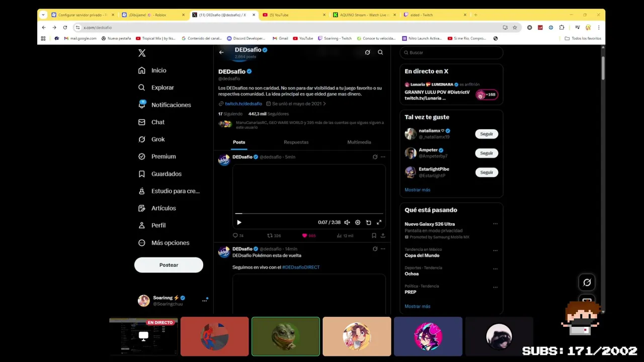Open Extensions puzzle icon in Chrome toolbar
The image size is (644, 362).
point(561,28)
